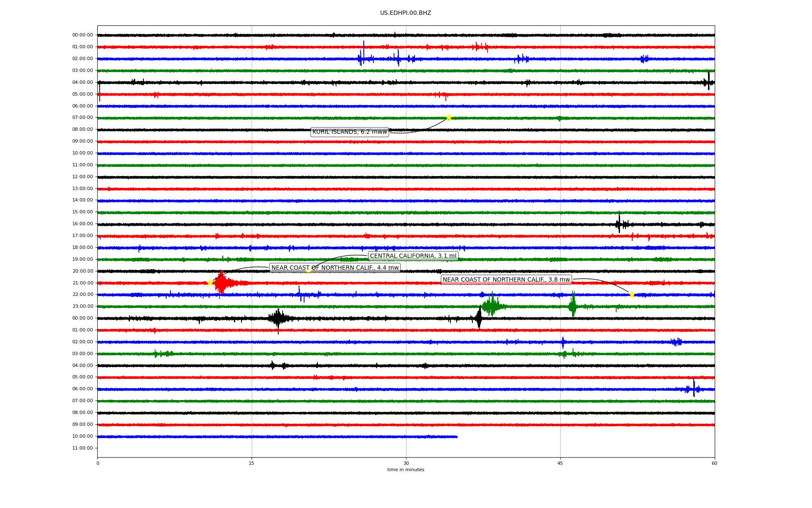The image size is (812, 508).
Task: Select the KURIL ISLANDS, 6.2 mww label
Action: point(349,132)
